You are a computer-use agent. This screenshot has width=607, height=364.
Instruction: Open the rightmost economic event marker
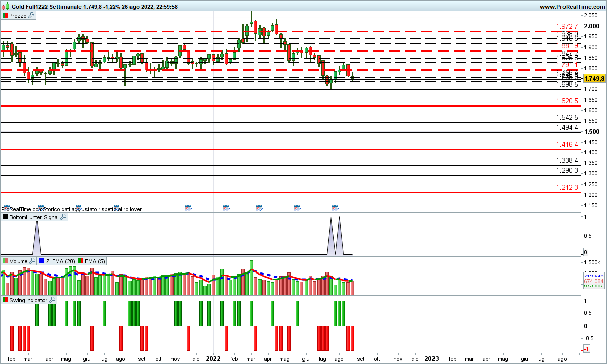[335, 208]
